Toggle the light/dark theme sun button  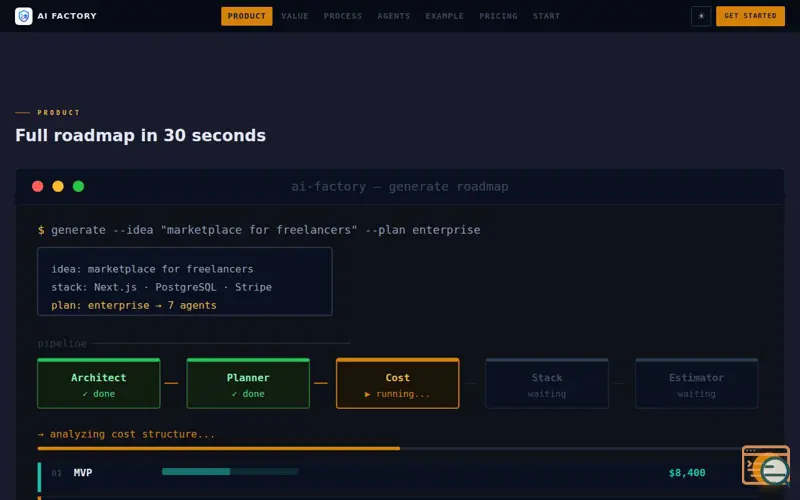point(701,16)
